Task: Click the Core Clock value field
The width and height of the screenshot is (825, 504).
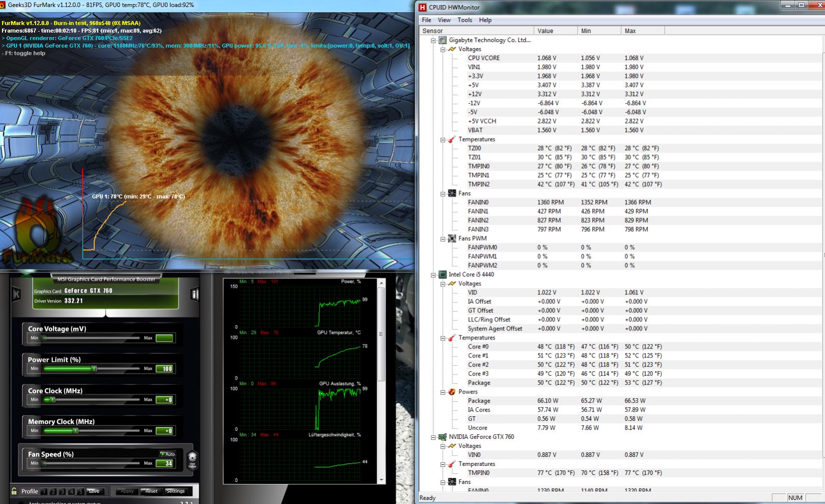Action: (x=164, y=400)
